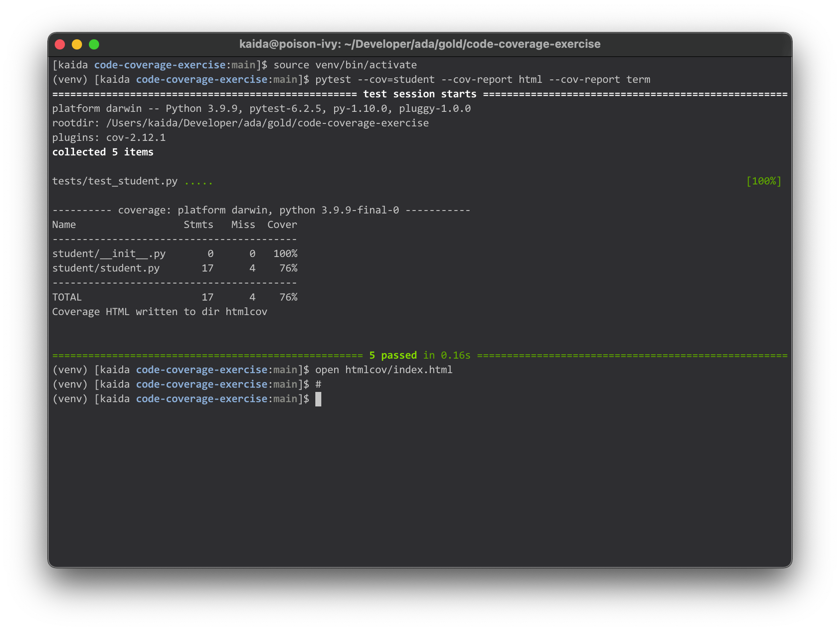Click 'Coverage HTML written to dir htmlcov' line
The height and width of the screenshot is (631, 840).
[159, 312]
